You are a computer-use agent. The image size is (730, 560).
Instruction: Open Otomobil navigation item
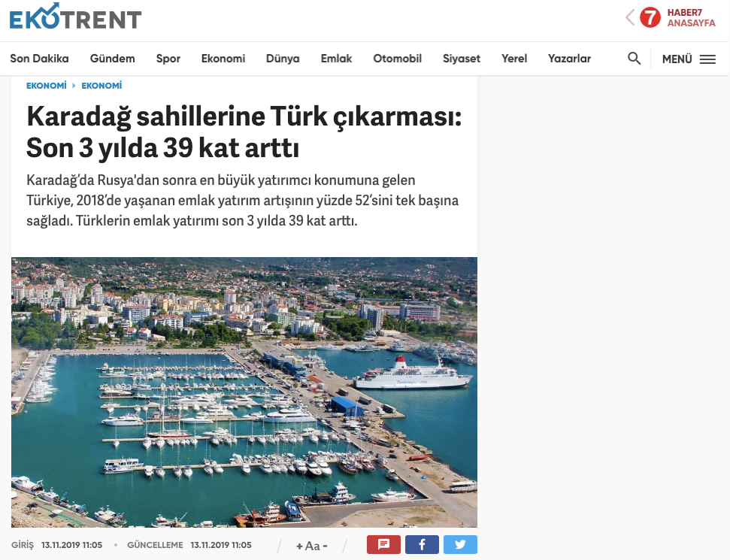pos(397,59)
